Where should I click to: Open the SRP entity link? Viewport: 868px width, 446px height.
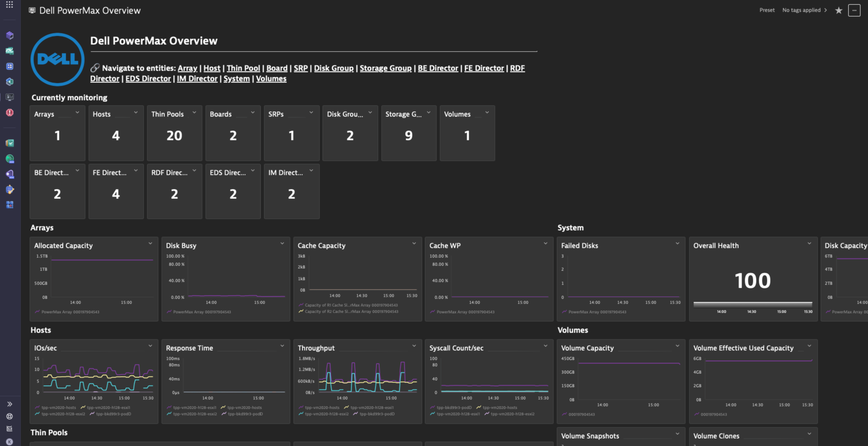click(x=301, y=68)
